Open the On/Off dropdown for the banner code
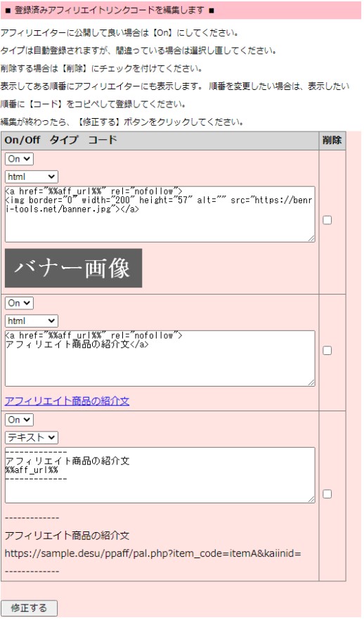Screen dimensions: 364x620 click(19, 159)
